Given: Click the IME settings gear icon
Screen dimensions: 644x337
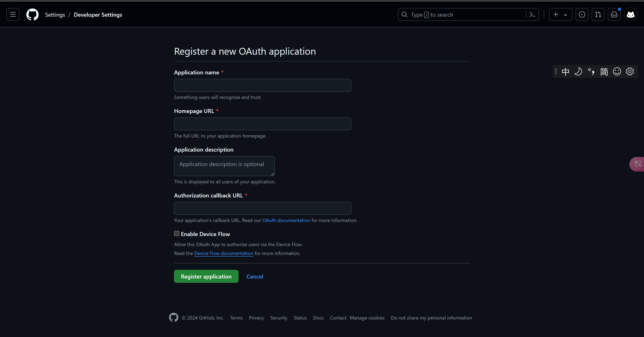Looking at the screenshot, I should (x=630, y=71).
